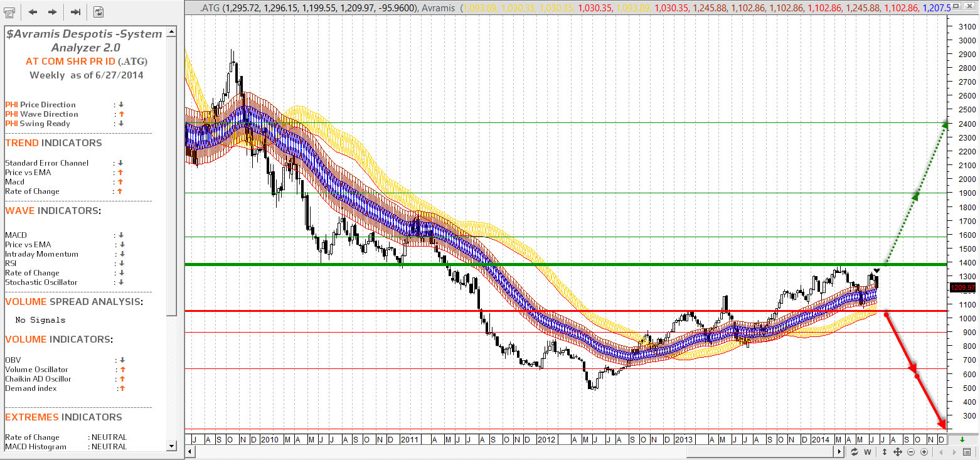
Task: Go forward with the right arrow icon
Action: click(53, 11)
